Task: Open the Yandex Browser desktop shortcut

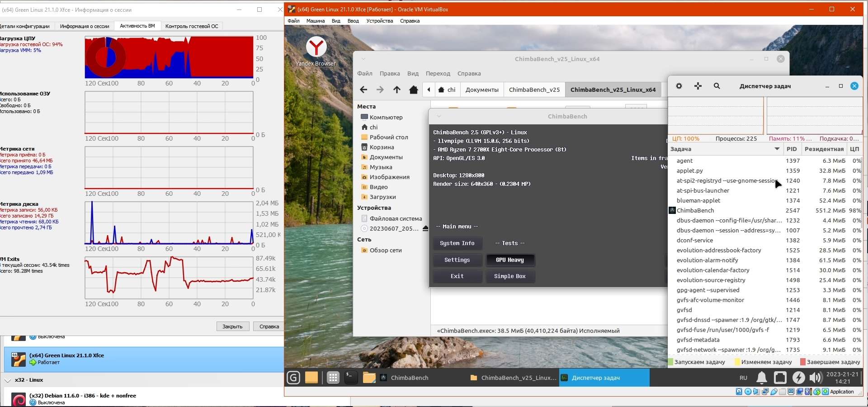Action: 316,52
